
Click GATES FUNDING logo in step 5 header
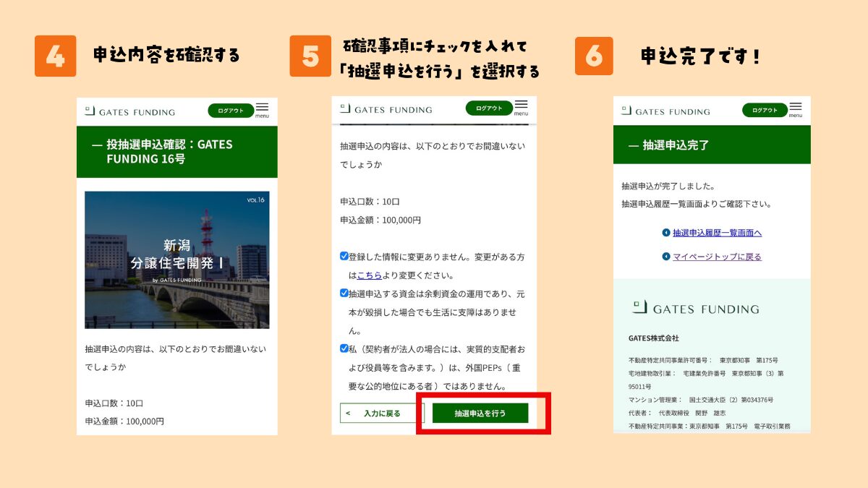point(386,109)
